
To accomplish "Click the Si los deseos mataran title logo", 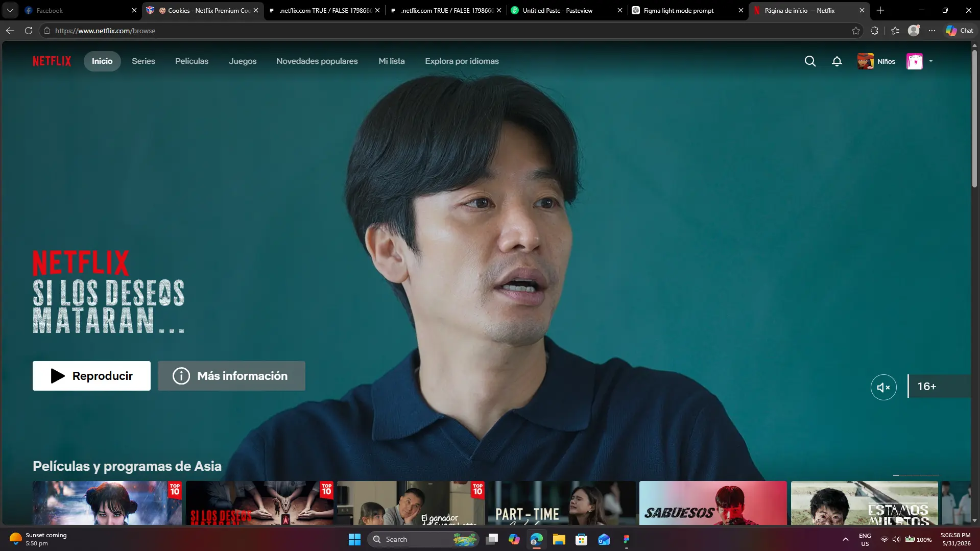I will coord(109,292).
